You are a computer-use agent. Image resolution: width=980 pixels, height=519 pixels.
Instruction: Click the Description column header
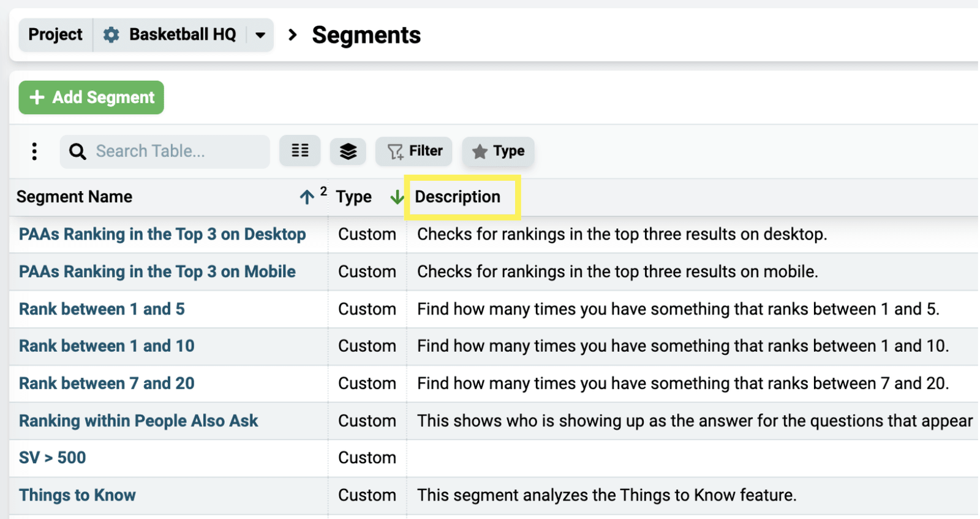[458, 197]
